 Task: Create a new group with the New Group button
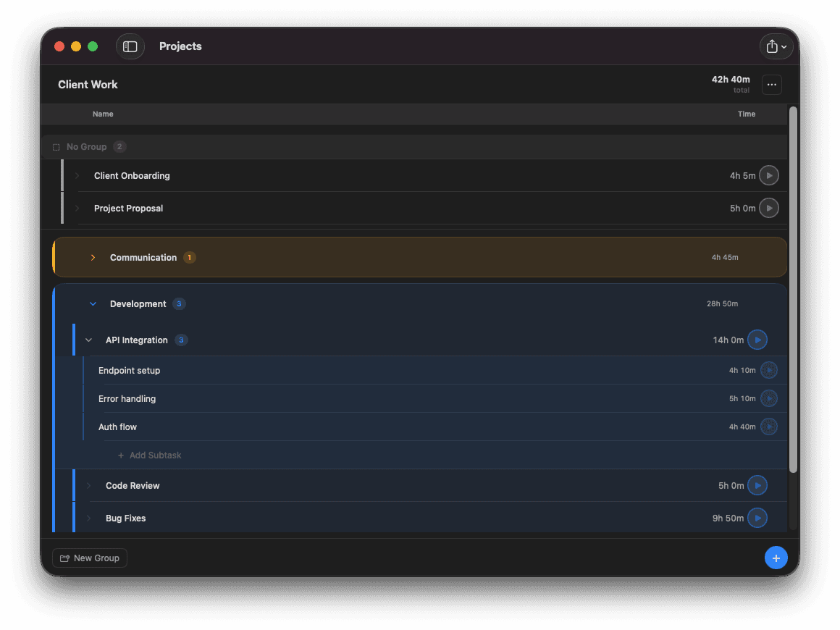click(90, 558)
